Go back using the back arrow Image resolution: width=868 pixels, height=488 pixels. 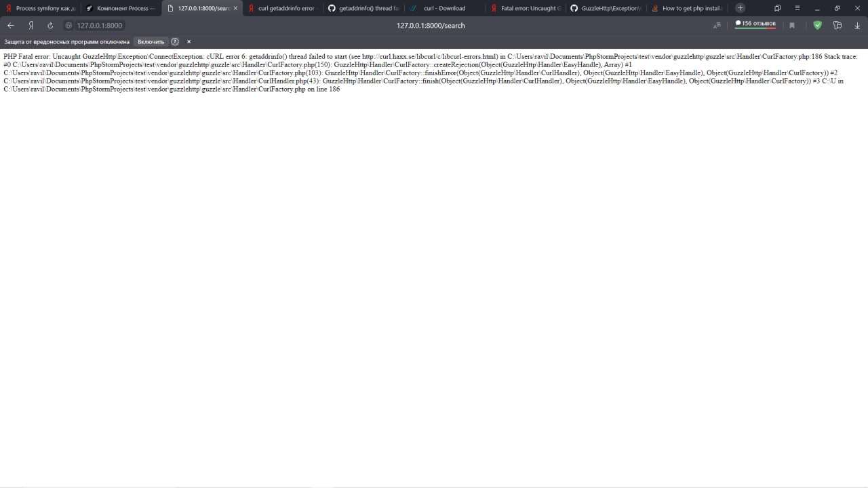tap(11, 25)
